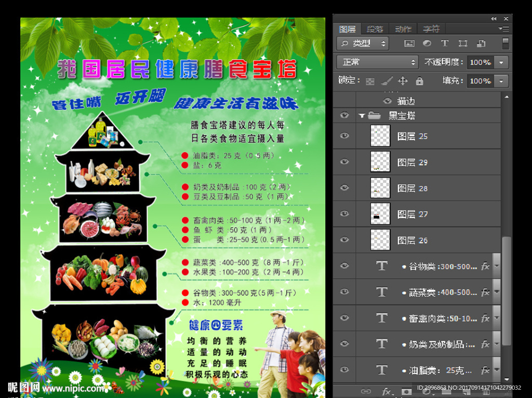Lock all padlock icon

pos(419,80)
